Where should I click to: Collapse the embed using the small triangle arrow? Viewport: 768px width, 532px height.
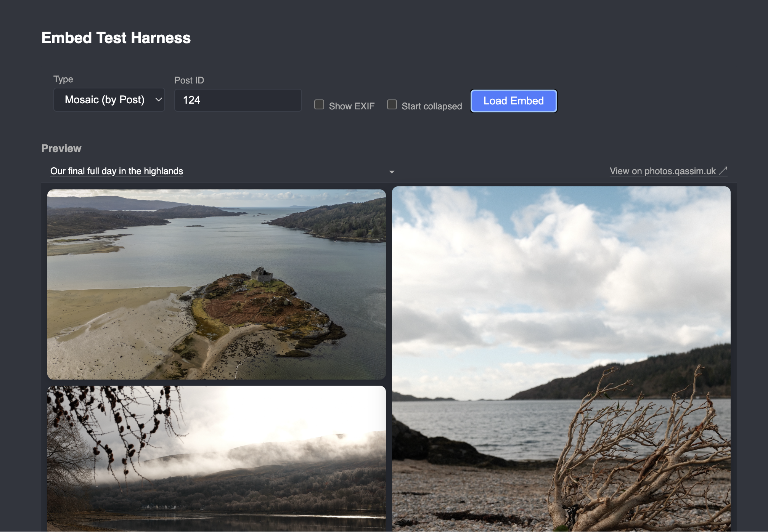(x=392, y=172)
